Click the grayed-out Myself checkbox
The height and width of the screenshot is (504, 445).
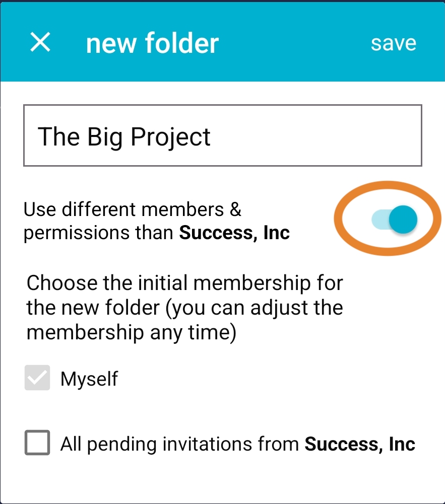click(37, 378)
